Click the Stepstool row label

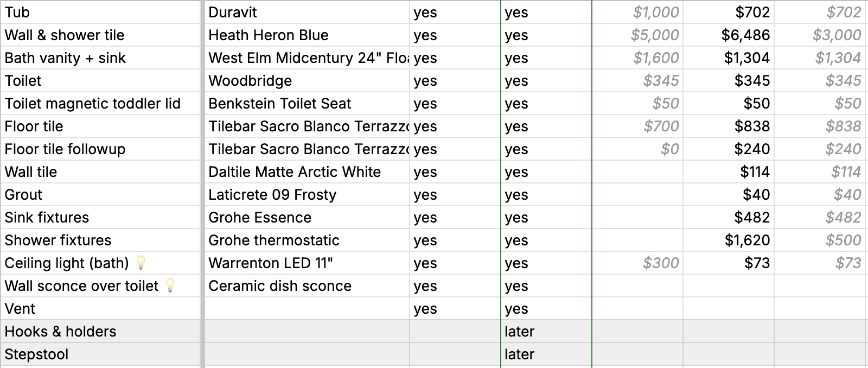point(100,354)
